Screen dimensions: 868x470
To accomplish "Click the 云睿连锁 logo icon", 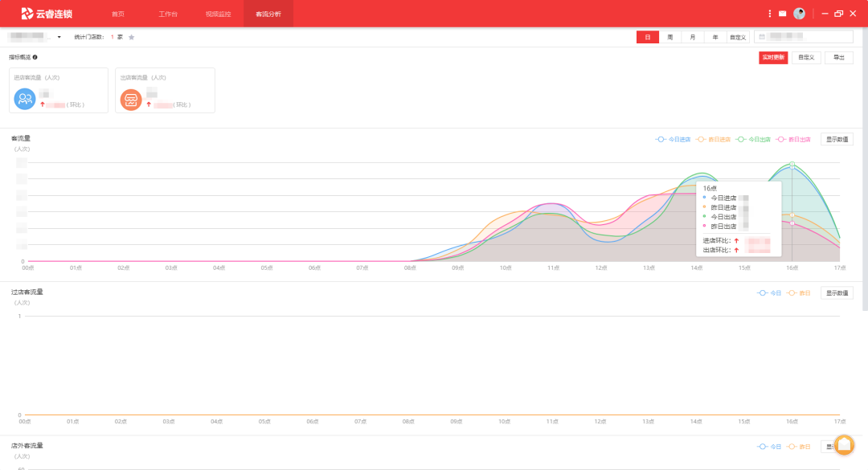I will click(x=27, y=14).
